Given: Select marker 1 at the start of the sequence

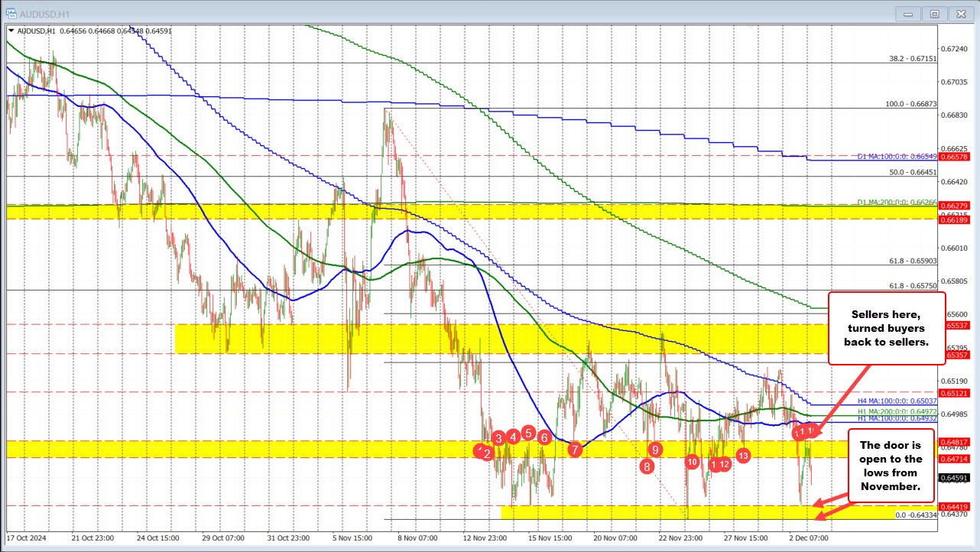Looking at the screenshot, I should click(x=479, y=449).
